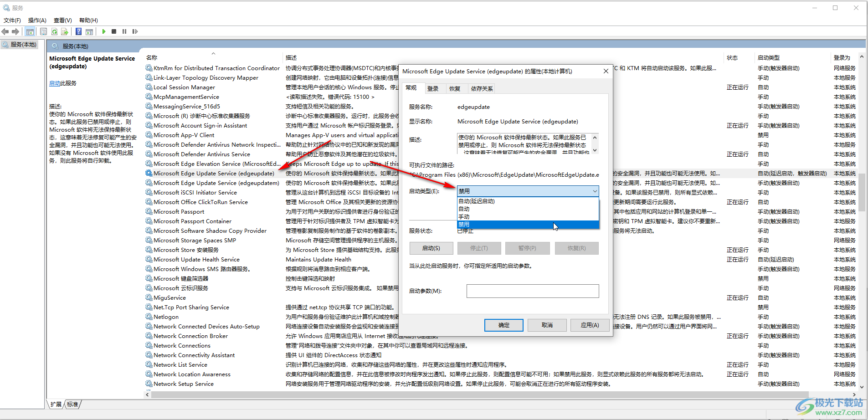
Task: Click the 恢复(R) button in the dialog
Action: [x=576, y=248]
